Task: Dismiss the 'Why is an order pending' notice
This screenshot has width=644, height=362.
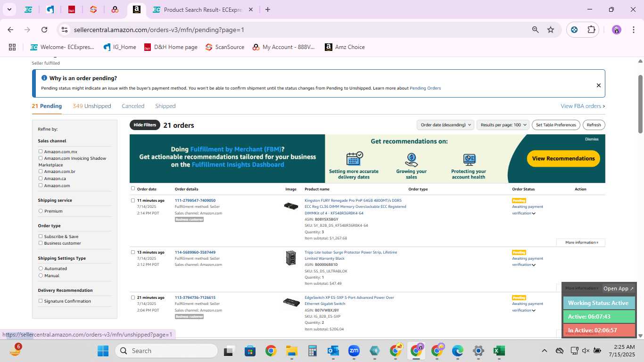Action: click(599, 85)
